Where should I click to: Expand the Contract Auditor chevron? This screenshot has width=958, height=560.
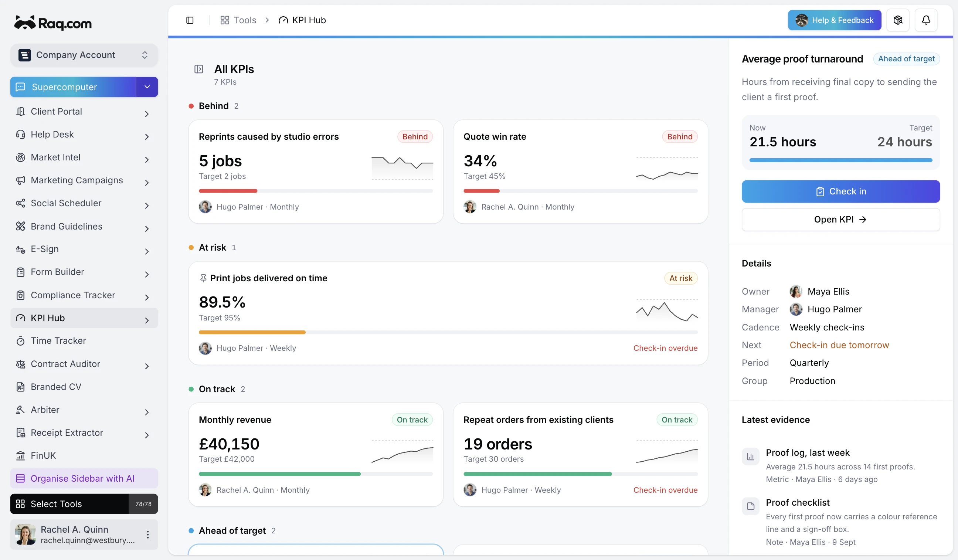click(x=147, y=366)
